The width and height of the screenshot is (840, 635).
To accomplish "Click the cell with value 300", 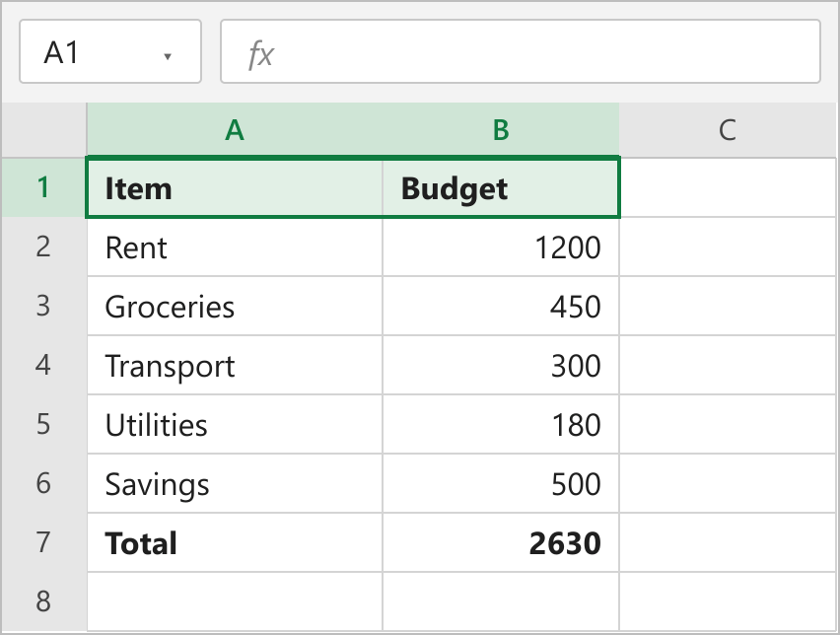I will (x=501, y=365).
